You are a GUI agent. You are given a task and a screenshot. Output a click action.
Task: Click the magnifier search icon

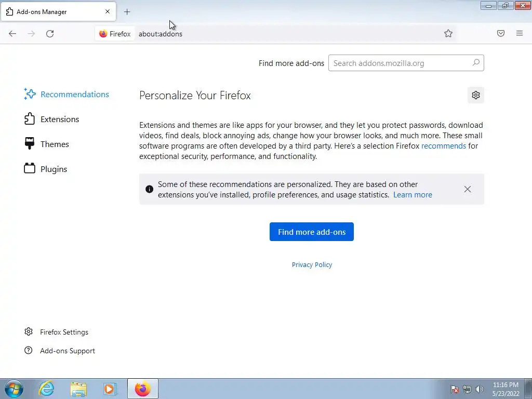tap(476, 63)
